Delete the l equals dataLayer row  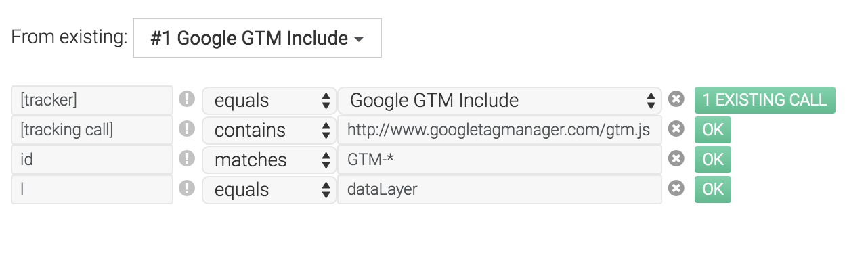[676, 189]
